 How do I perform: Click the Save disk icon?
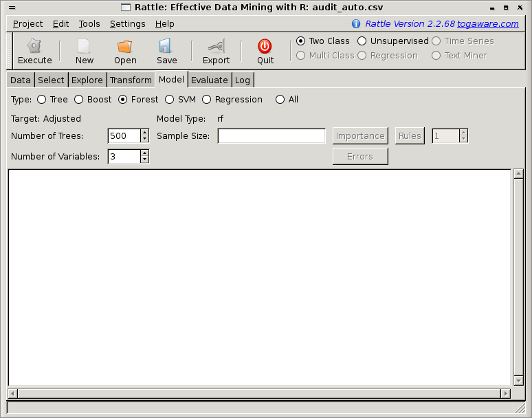pyautogui.click(x=165, y=46)
